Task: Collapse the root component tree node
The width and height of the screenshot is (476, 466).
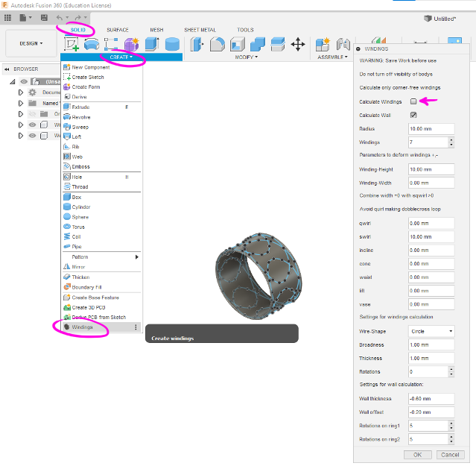Action: [x=13, y=81]
